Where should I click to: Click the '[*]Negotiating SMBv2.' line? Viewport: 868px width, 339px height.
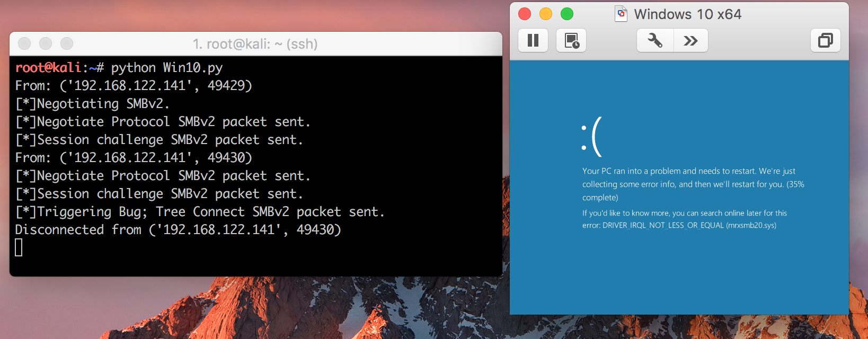[92, 103]
